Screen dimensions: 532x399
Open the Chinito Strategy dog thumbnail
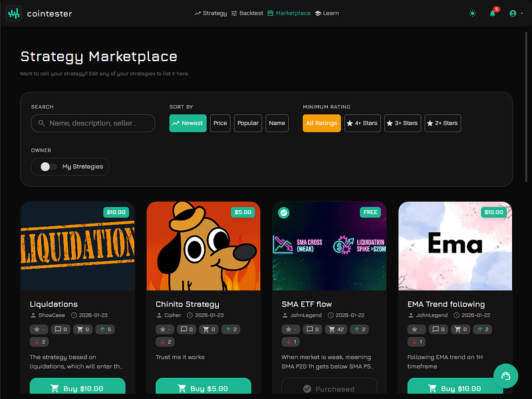(x=203, y=246)
